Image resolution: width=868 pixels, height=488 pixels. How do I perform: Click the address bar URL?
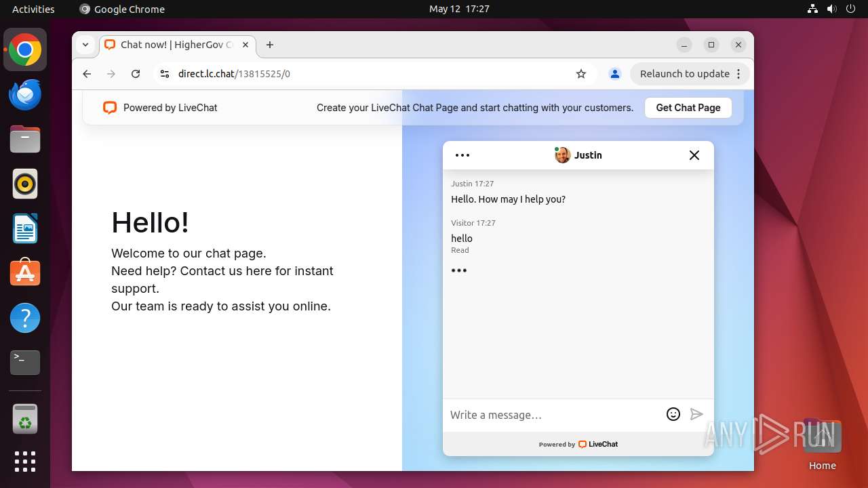[234, 74]
